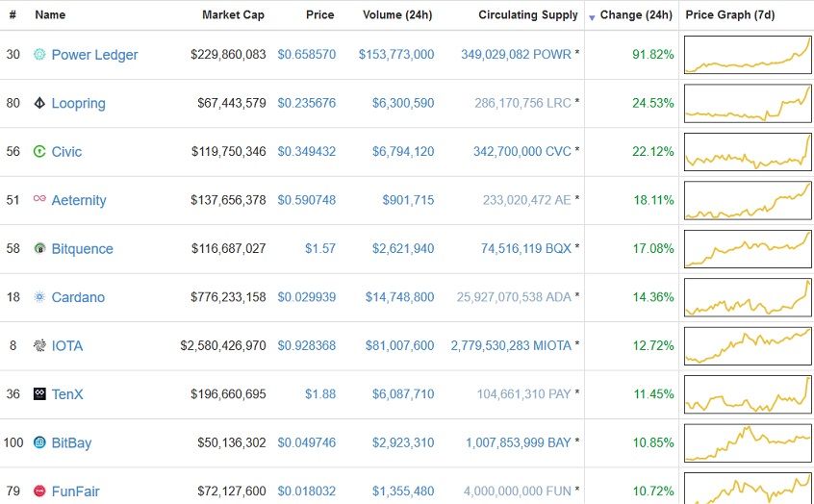
Task: Click circulating supply 342,700,000 CVC
Action: 521,152
